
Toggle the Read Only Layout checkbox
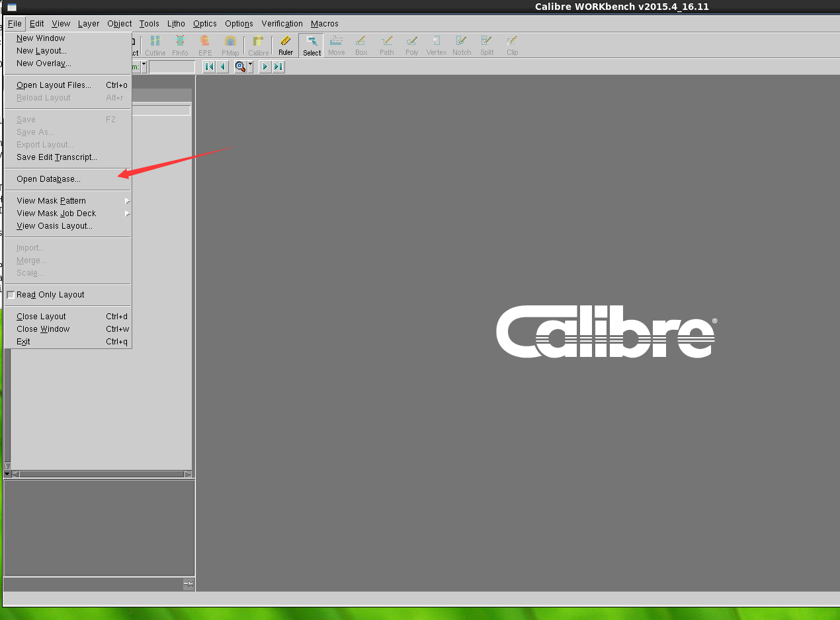[x=11, y=295]
